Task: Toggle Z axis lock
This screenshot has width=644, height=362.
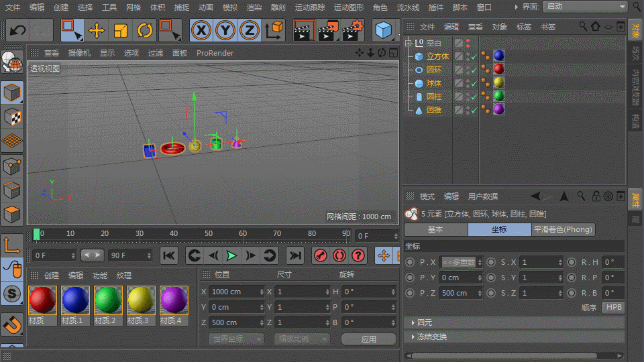Action: pyautogui.click(x=250, y=30)
